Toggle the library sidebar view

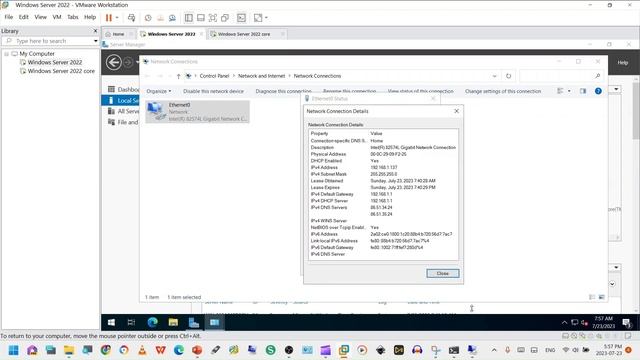coord(189,18)
